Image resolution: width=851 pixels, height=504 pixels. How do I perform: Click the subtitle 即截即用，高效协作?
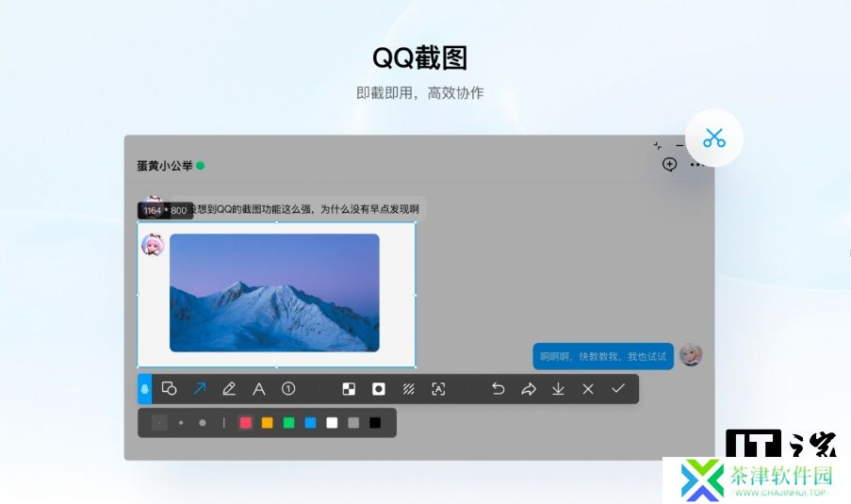click(x=420, y=93)
